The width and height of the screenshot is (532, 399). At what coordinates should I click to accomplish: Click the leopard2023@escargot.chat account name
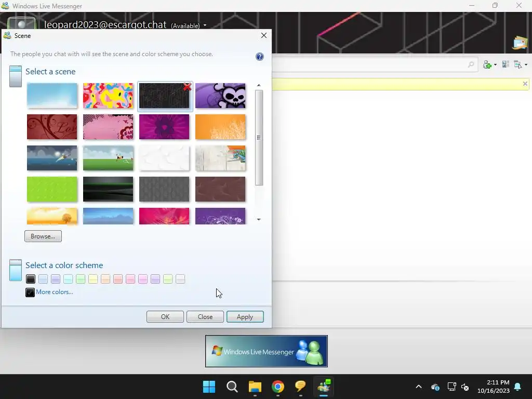tap(105, 25)
